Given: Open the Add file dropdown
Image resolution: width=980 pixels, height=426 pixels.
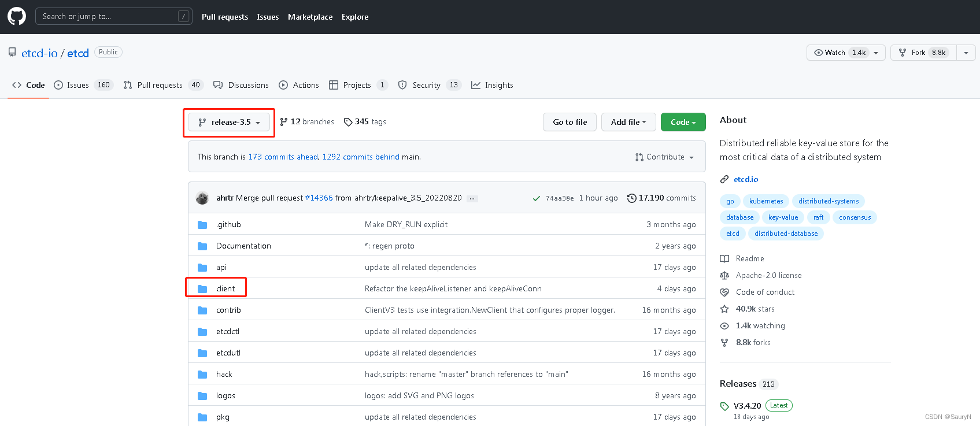Looking at the screenshot, I should click(628, 122).
